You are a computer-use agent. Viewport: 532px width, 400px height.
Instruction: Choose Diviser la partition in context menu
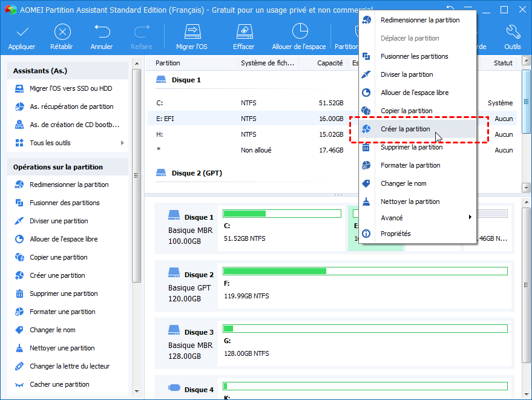[x=418, y=74]
